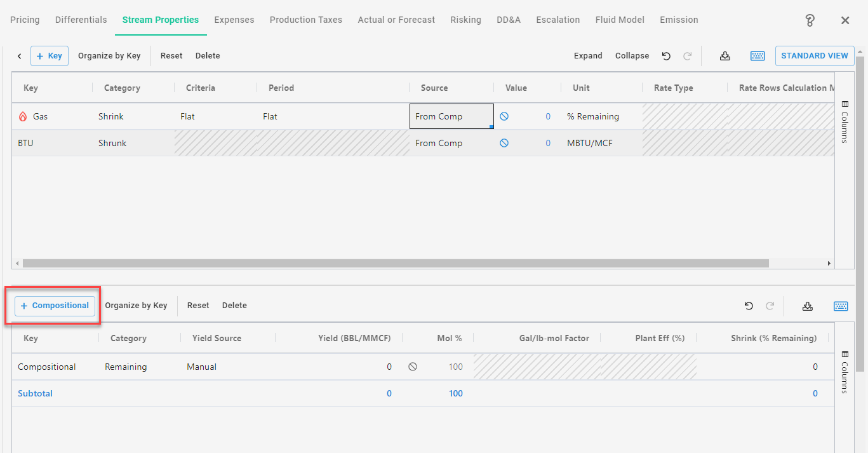Open Columns side panel of lower grid
Viewport: 868px width, 453px height.
click(x=844, y=372)
